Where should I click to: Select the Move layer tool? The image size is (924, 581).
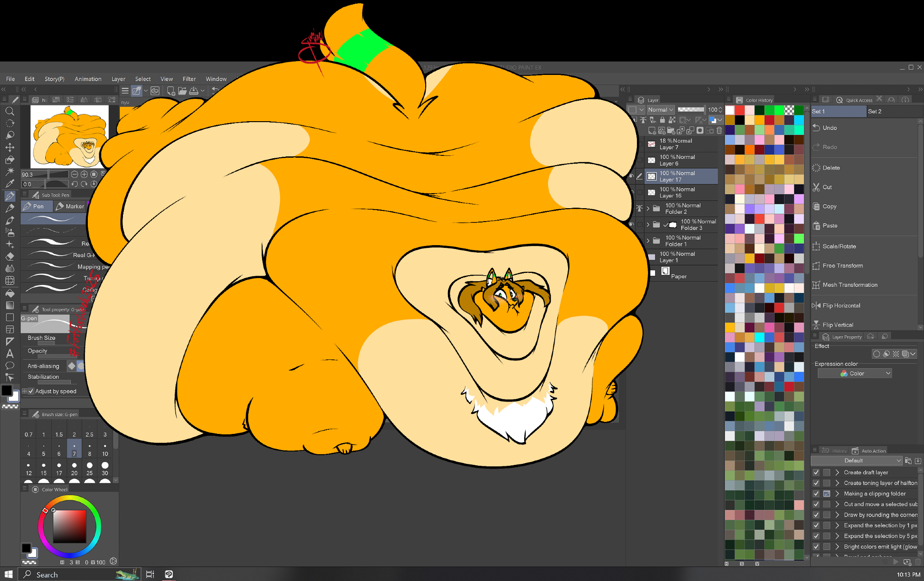tap(10, 148)
